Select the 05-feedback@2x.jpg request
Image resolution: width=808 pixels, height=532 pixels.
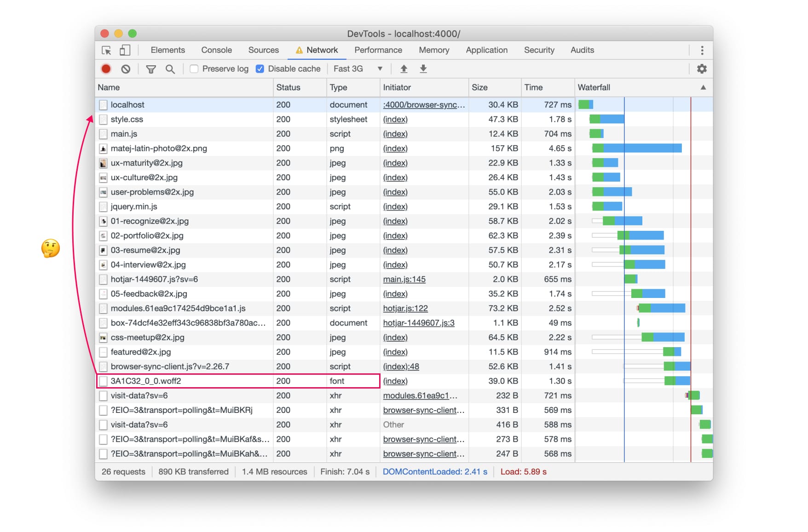coord(404,294)
